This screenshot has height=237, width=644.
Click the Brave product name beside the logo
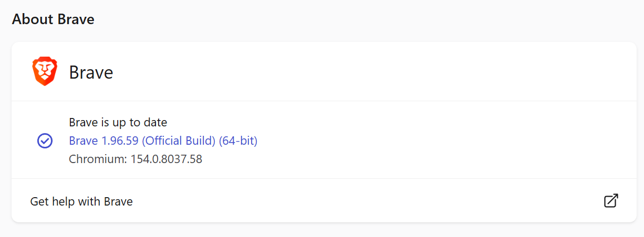coord(91,72)
